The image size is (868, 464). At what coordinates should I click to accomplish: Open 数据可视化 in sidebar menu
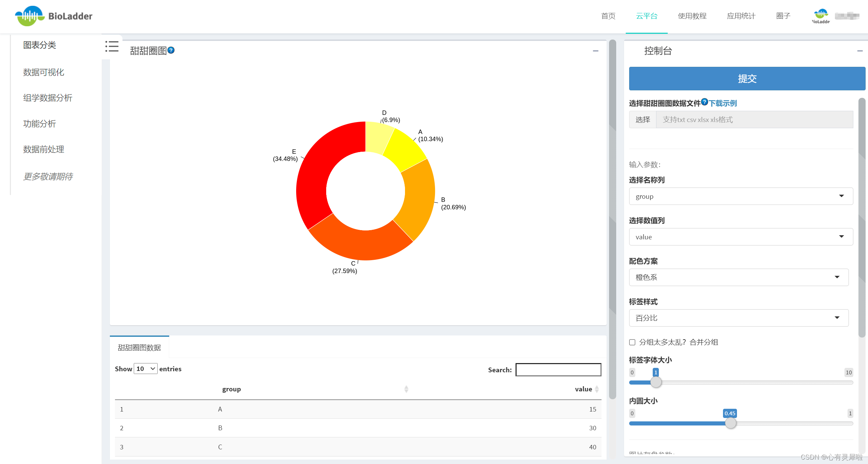44,72
